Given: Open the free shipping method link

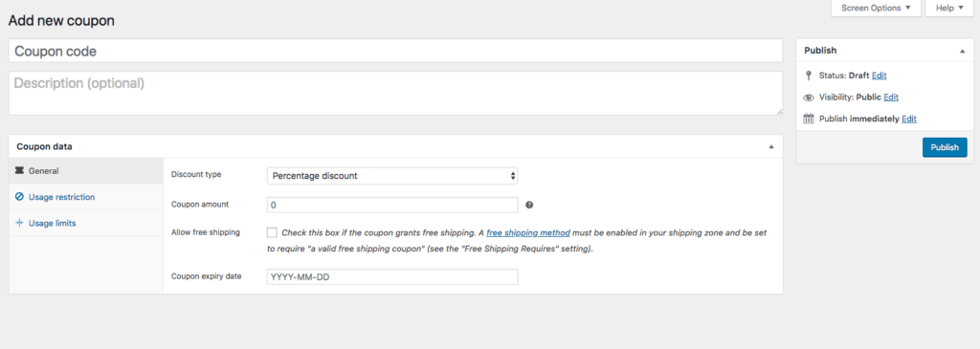Looking at the screenshot, I should tap(528, 233).
